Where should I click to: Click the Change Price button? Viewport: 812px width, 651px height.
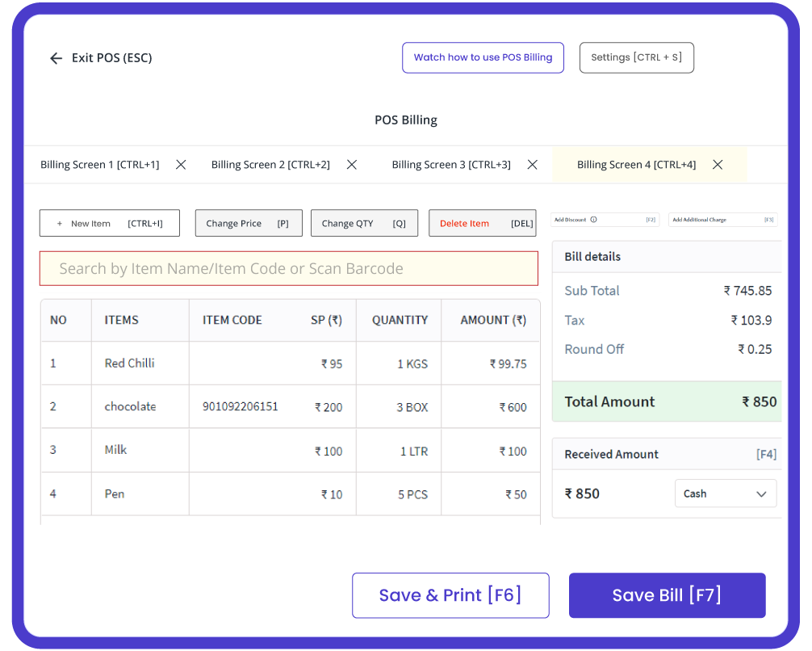click(248, 223)
